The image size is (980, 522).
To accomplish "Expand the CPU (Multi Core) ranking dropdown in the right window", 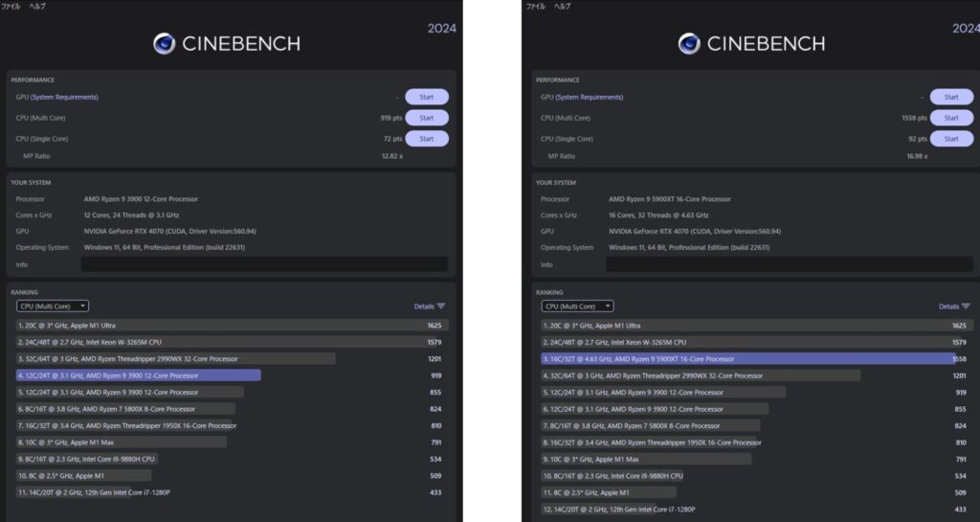I will pyautogui.click(x=577, y=306).
